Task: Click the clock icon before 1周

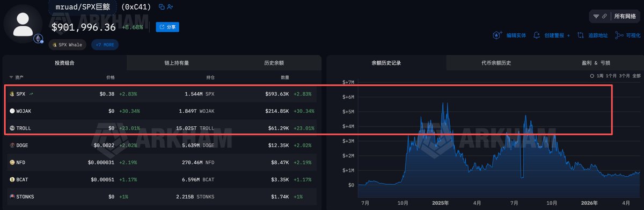Action: point(592,76)
